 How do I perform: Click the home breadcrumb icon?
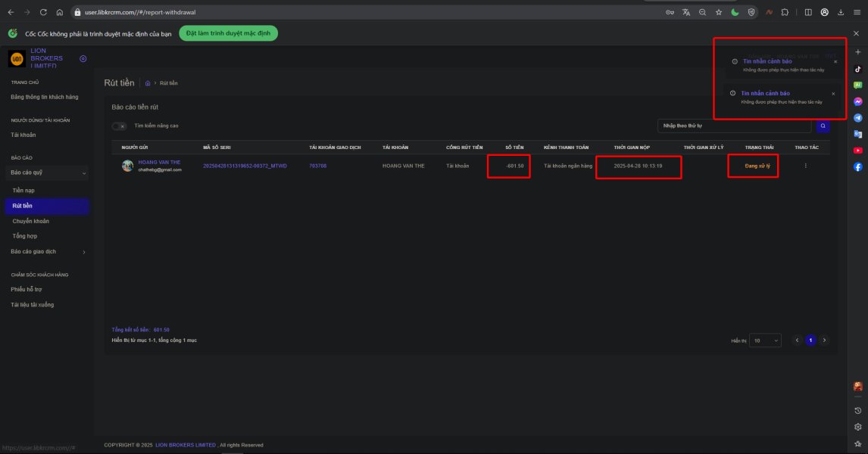[147, 83]
